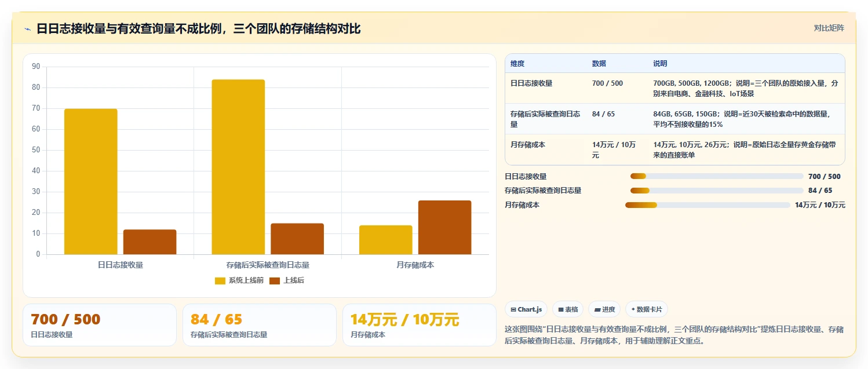
Task: Click the yellow bar for 月存储成本
Action: tap(386, 240)
